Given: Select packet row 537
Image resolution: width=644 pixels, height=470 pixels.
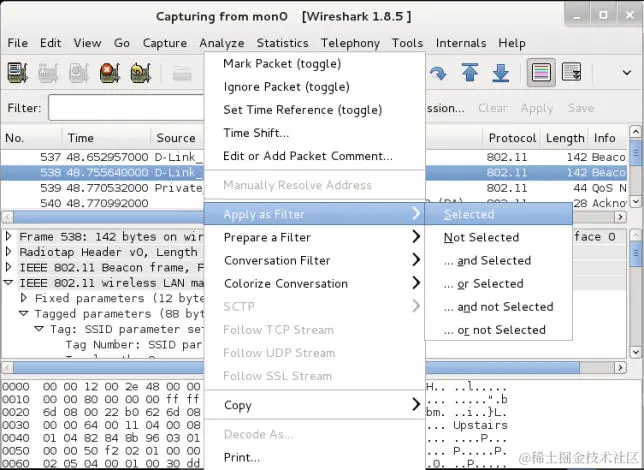Looking at the screenshot, I should tap(103, 157).
